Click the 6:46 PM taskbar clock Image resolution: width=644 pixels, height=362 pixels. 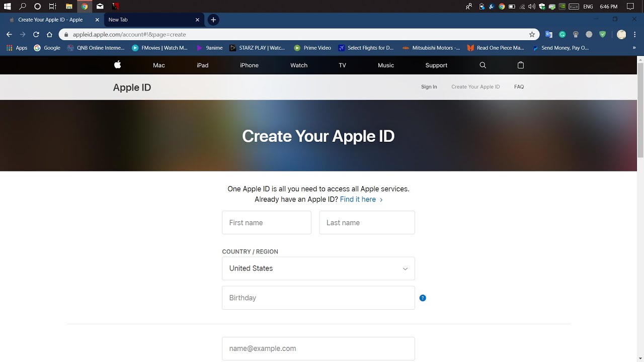(x=609, y=7)
